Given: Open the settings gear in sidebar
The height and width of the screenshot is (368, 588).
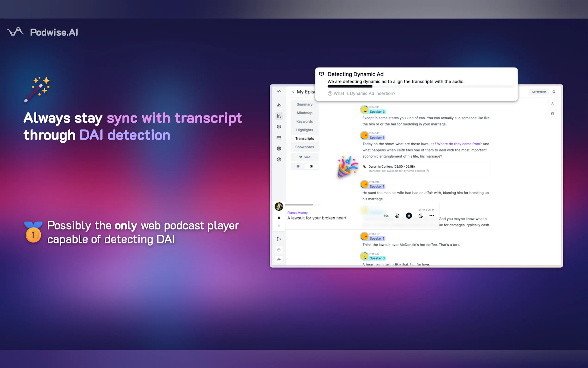Looking at the screenshot, I should 279,149.
